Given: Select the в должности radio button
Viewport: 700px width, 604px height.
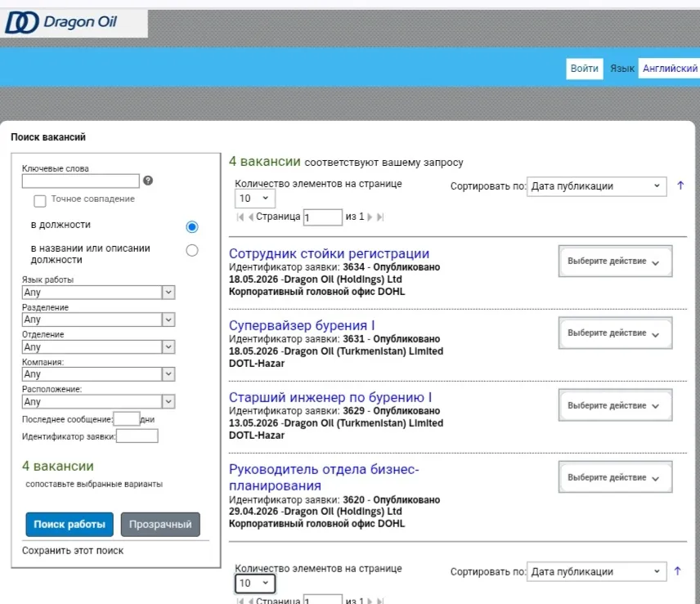Looking at the screenshot, I should 192,226.
